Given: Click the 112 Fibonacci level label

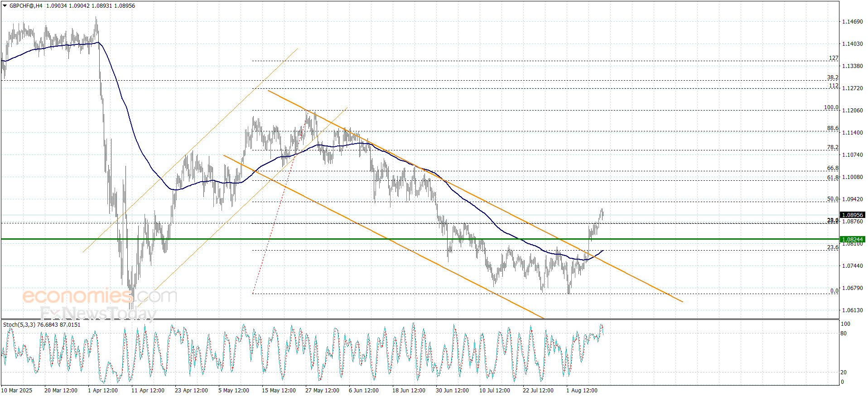Looking at the screenshot, I should pos(834,86).
